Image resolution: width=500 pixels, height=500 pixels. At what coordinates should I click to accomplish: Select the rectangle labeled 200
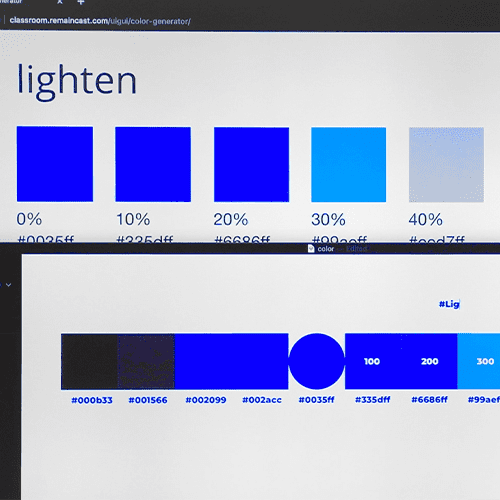coord(429,361)
